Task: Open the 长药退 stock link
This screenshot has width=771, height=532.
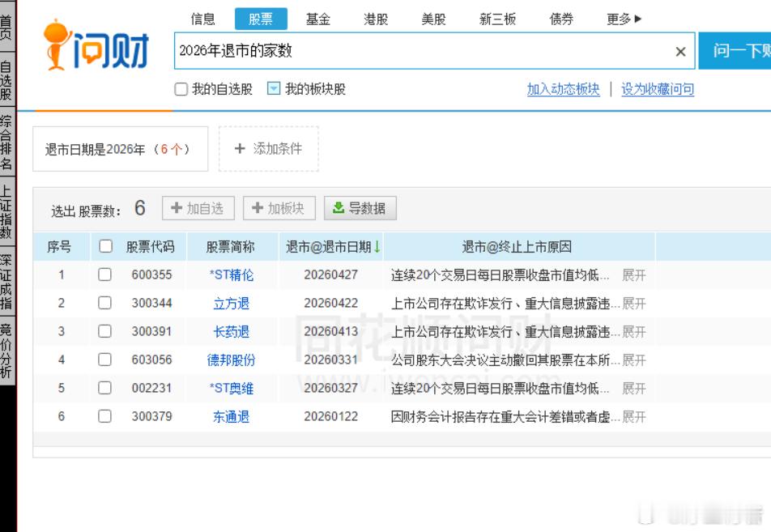Action: coord(231,332)
